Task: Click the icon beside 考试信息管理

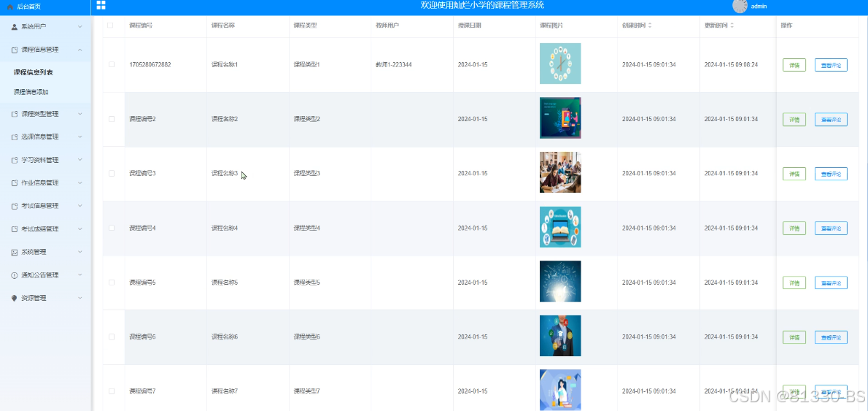Action: (x=15, y=206)
